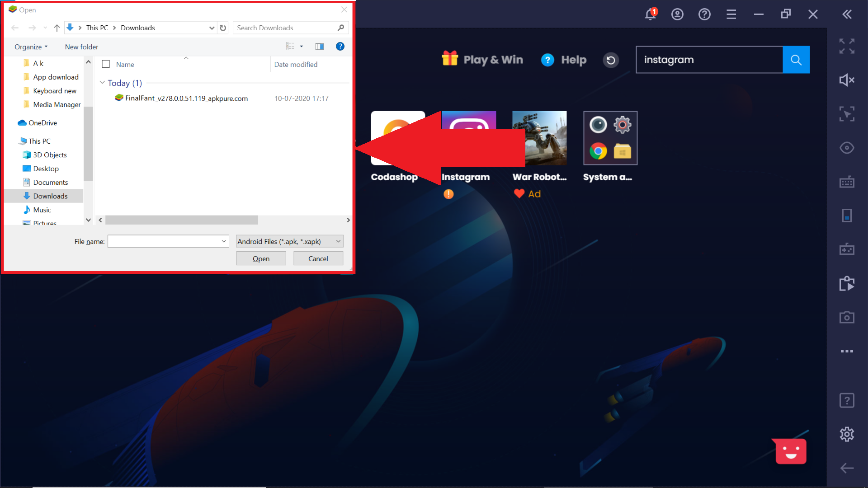Image resolution: width=868 pixels, height=488 pixels.
Task: Expand the file type filter dropdown
Action: click(x=338, y=241)
